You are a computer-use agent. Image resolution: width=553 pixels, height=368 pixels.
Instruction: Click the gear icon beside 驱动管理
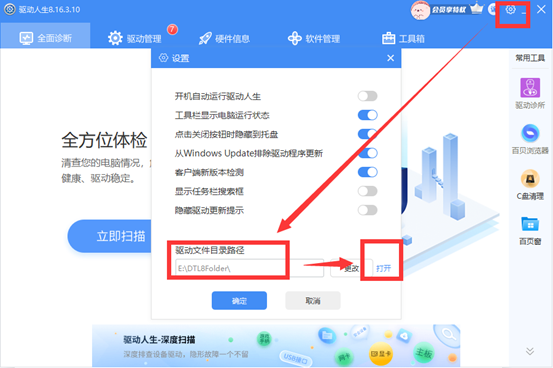click(115, 38)
